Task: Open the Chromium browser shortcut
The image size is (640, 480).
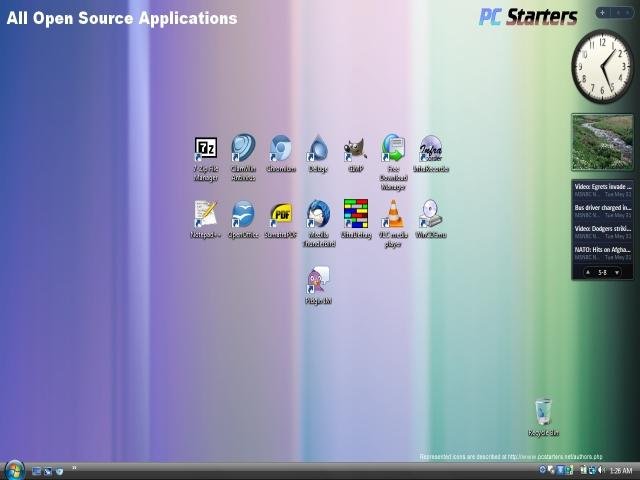Action: click(x=281, y=153)
